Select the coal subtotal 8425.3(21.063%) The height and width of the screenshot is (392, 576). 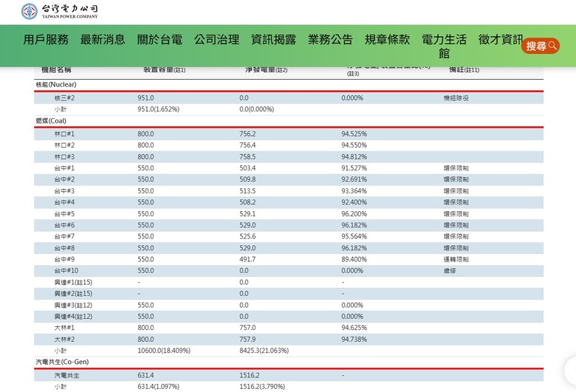pos(264,351)
